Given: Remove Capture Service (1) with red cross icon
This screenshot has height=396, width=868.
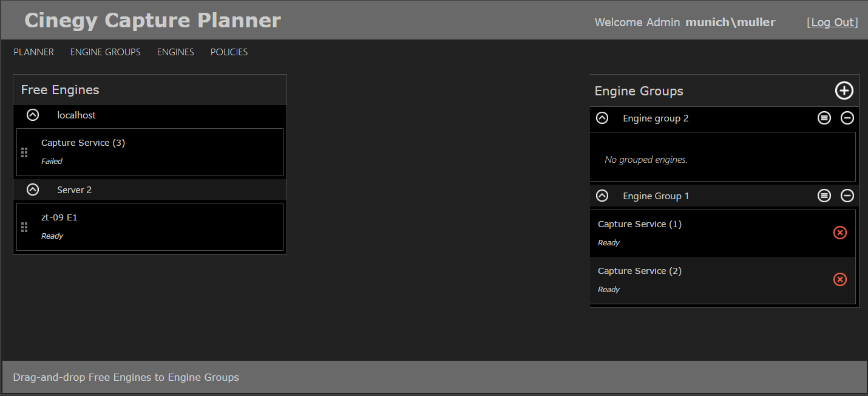Looking at the screenshot, I should (x=840, y=233).
